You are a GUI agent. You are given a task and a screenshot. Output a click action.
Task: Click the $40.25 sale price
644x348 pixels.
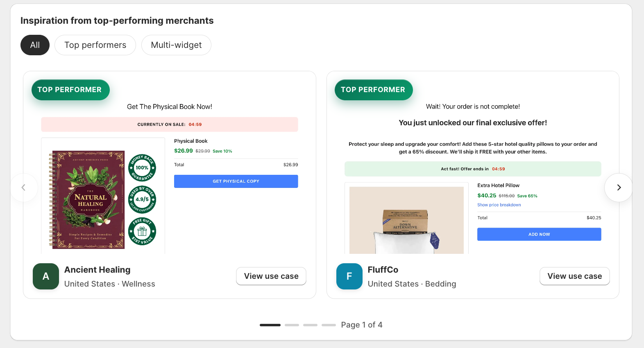tap(487, 196)
